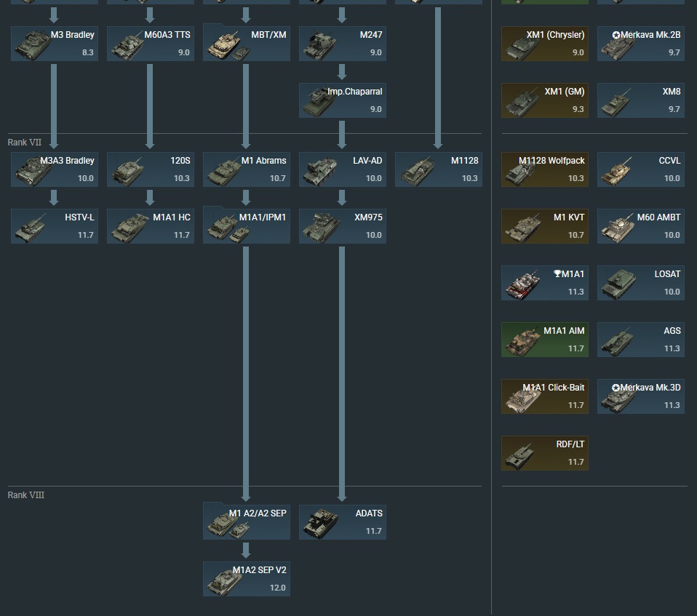Click the Imp.Chaparral vehicle card
This screenshot has height=616, width=697.
[x=342, y=100]
